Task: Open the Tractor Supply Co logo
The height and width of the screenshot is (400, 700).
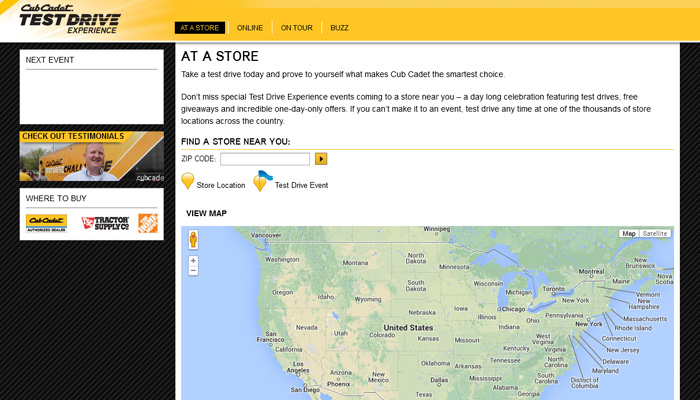Action: (105, 223)
